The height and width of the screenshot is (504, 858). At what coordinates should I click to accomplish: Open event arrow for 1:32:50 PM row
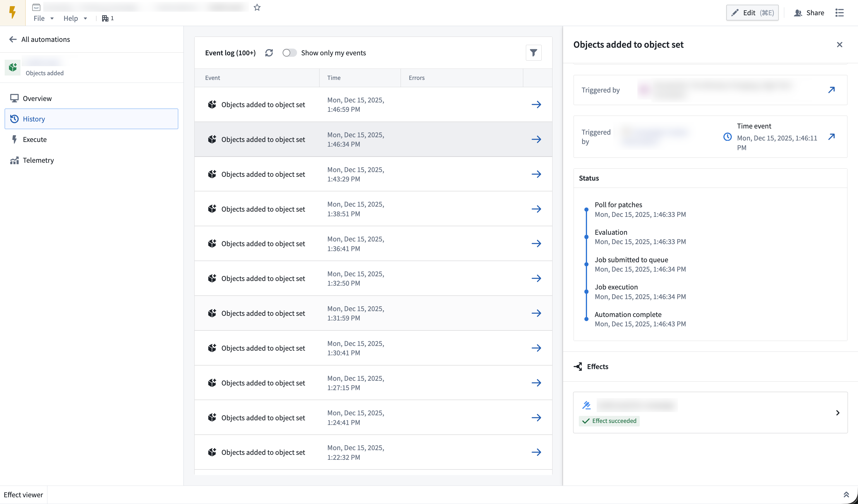point(536,278)
